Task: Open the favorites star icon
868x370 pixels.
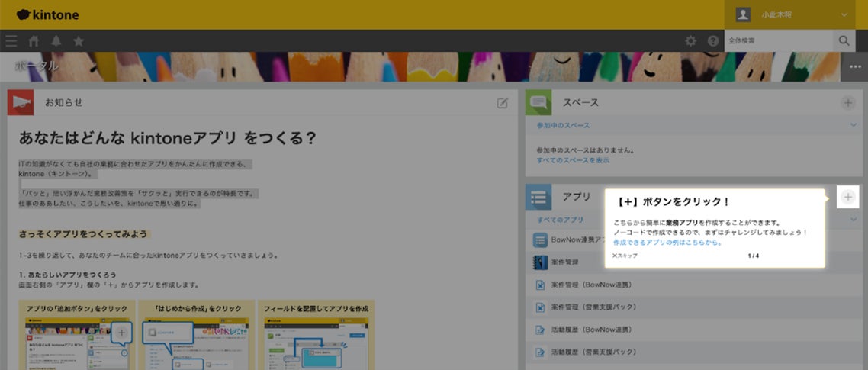Action: click(79, 41)
